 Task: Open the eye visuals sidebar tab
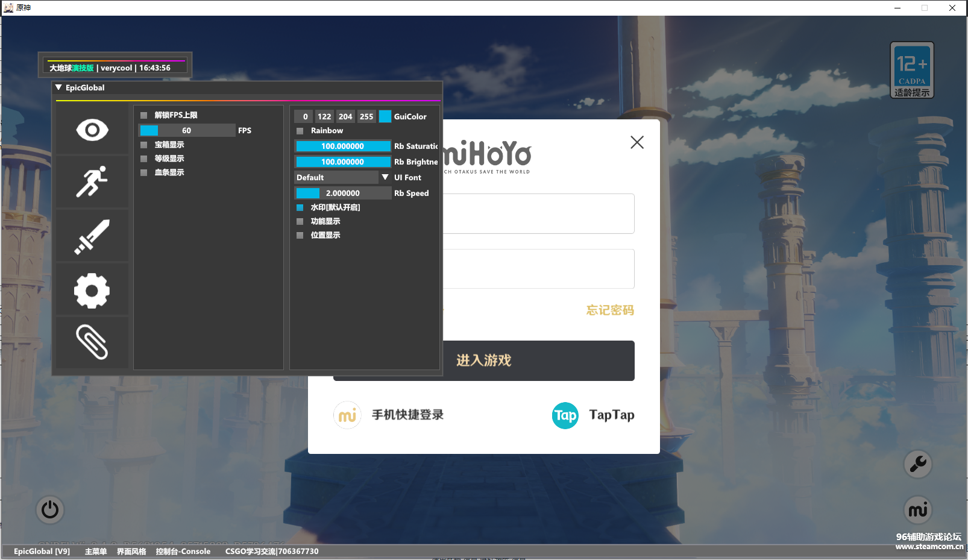click(x=92, y=130)
